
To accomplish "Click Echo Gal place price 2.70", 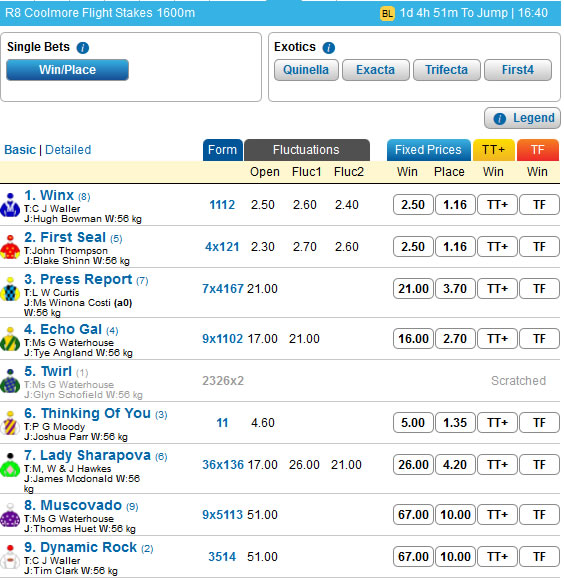I will click(x=455, y=339).
